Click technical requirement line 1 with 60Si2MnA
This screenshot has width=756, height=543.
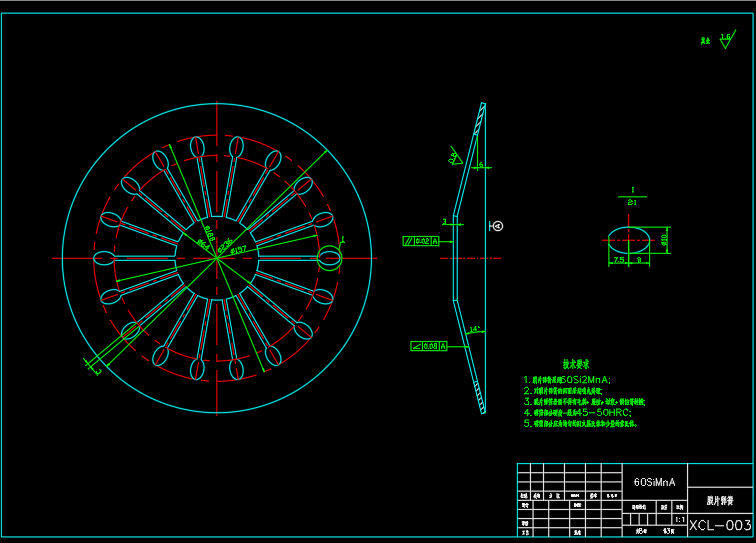coord(568,380)
